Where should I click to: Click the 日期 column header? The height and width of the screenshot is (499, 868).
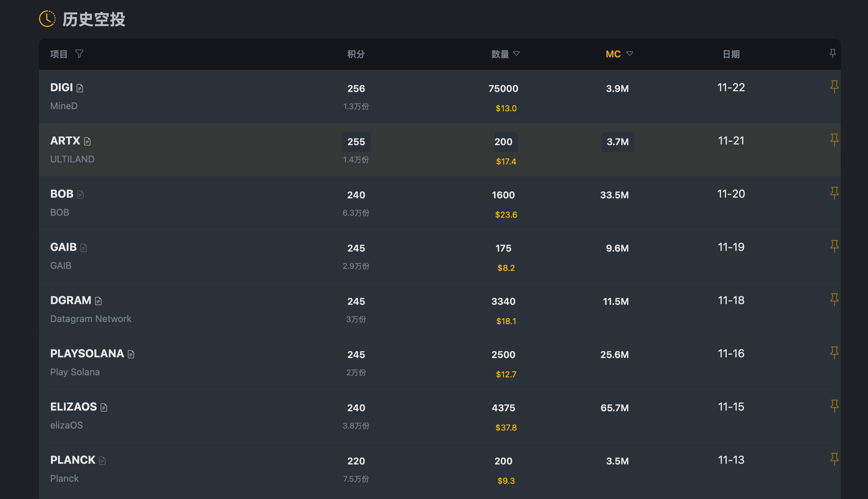pos(731,54)
